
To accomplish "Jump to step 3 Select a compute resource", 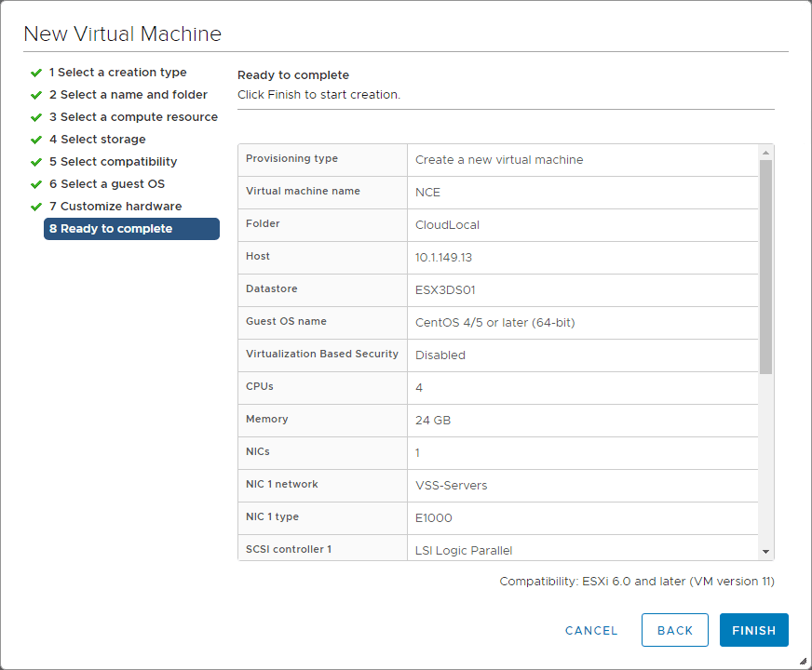I will click(133, 117).
